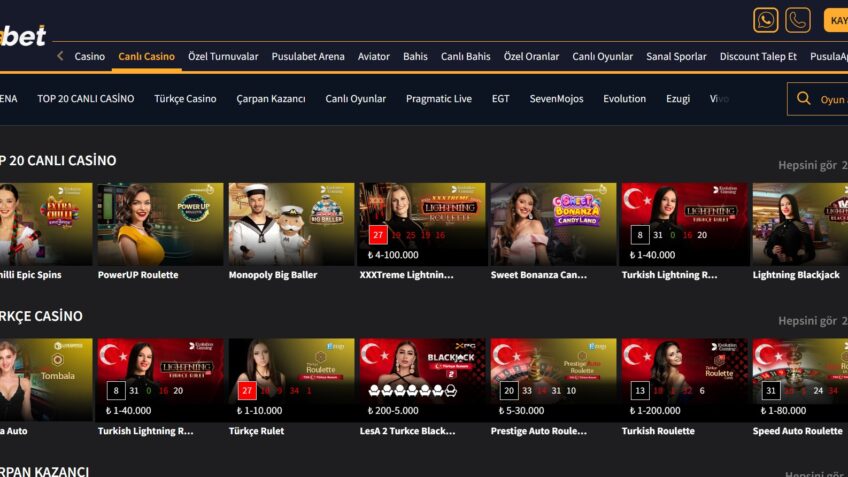Click the Speed Auto Roulette title
Screen dimensions: 848x477
tap(798, 431)
